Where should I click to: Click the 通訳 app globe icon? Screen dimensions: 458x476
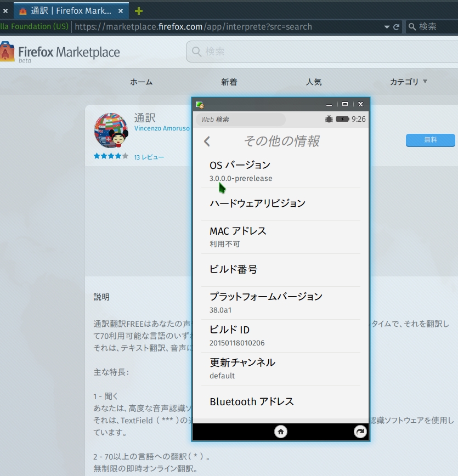pyautogui.click(x=111, y=130)
